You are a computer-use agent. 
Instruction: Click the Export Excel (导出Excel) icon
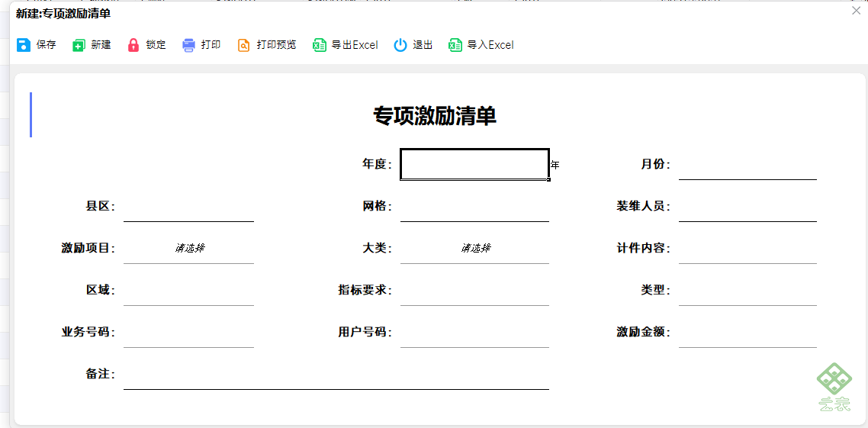point(320,45)
